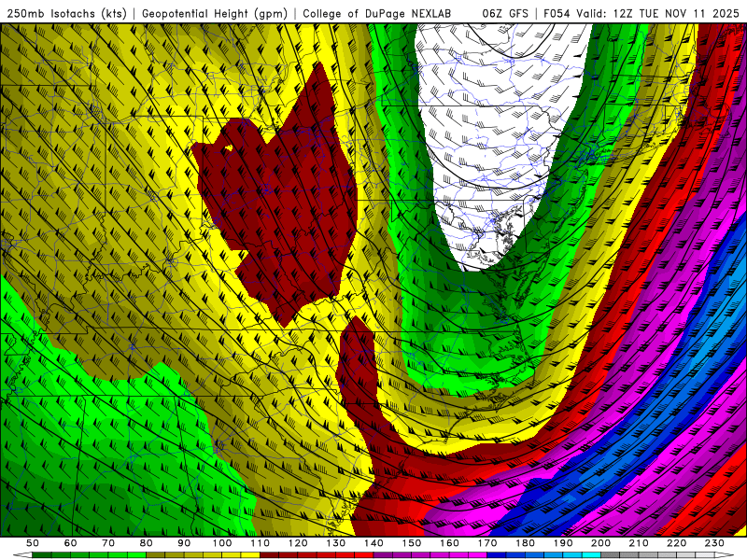Click the 50 value on the color scale

point(33,543)
